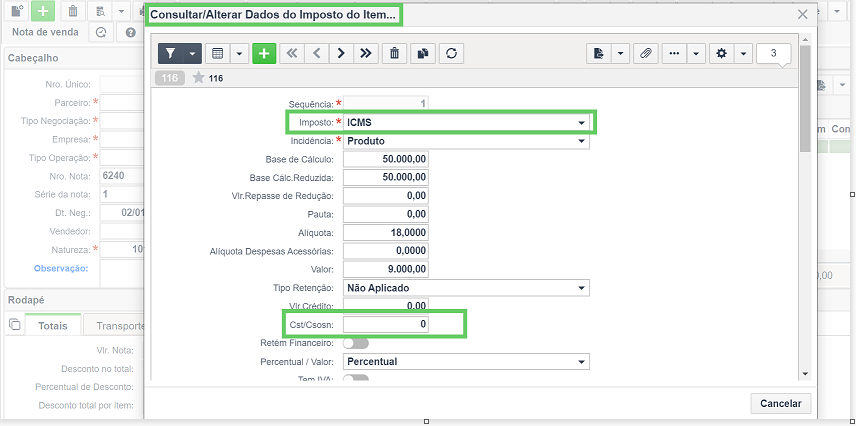Duplicate the record with copy icon
Screen dimensions: 856x426
coord(423,54)
